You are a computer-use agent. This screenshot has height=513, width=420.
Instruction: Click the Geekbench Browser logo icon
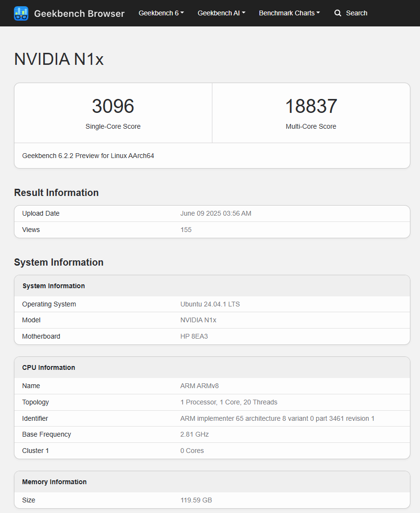pyautogui.click(x=21, y=13)
